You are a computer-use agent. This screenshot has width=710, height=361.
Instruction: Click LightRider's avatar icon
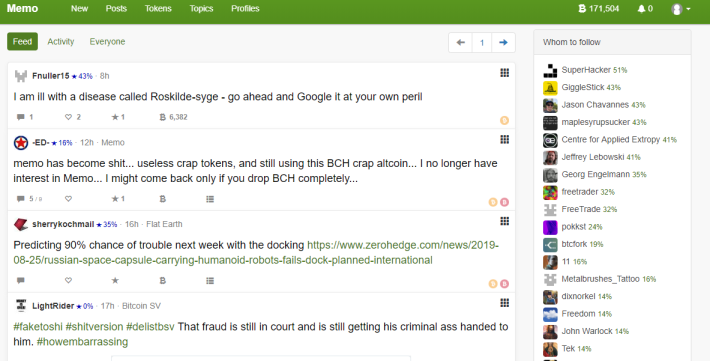pos(21,306)
